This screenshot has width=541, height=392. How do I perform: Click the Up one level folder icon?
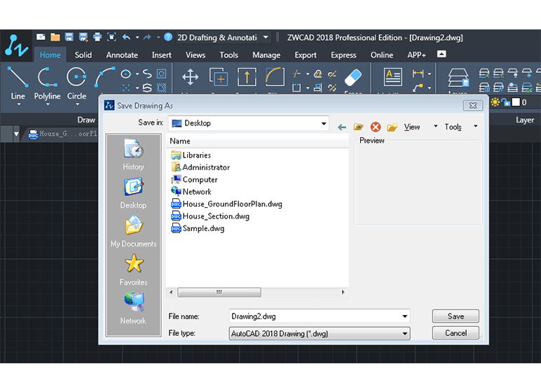tap(359, 127)
